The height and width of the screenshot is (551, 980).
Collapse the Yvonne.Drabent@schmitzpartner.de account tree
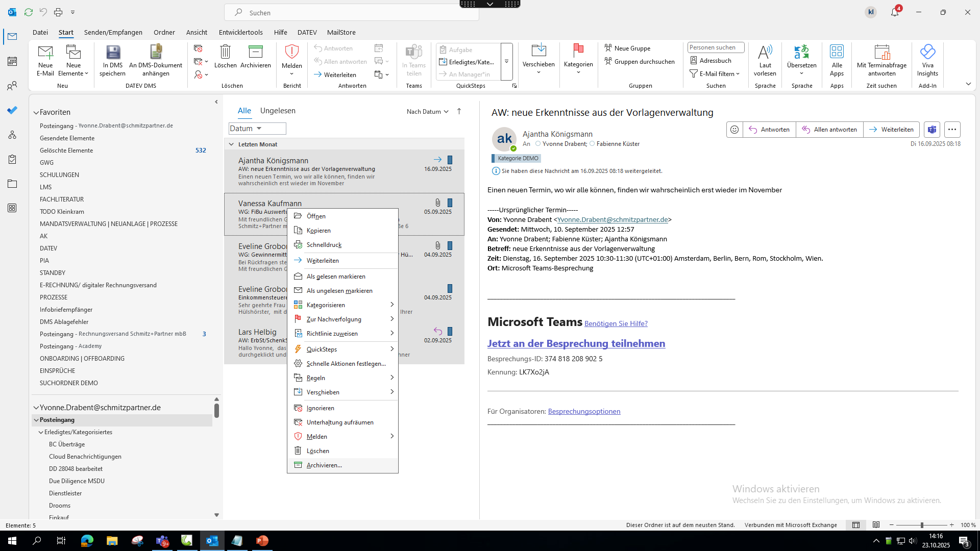coord(36,408)
